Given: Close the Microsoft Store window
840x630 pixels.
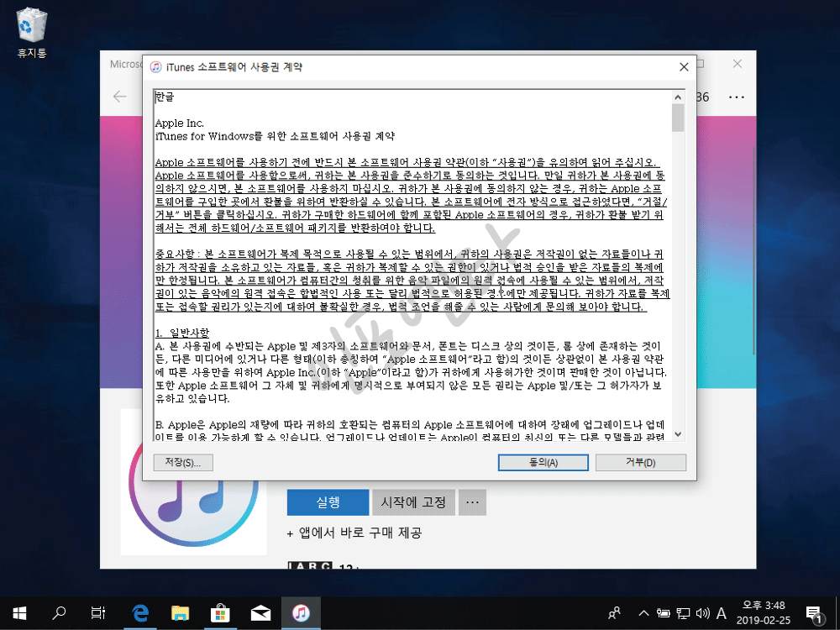Looking at the screenshot, I should (738, 64).
